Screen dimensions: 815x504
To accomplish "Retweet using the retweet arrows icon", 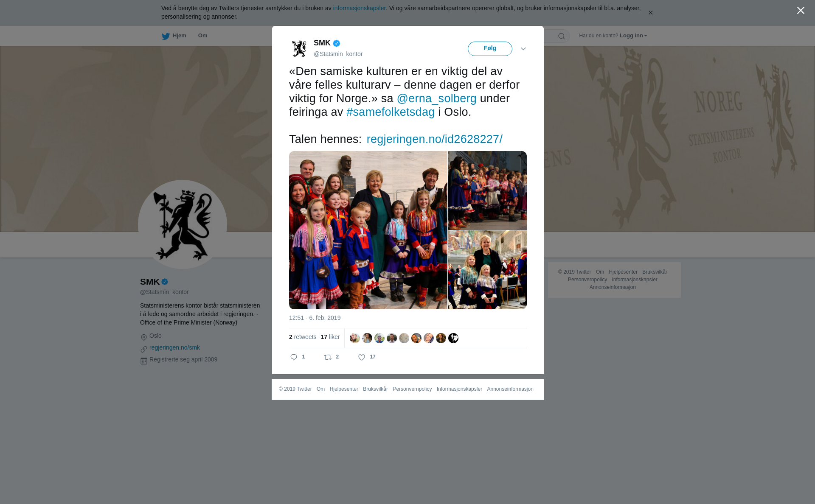I will (328, 357).
